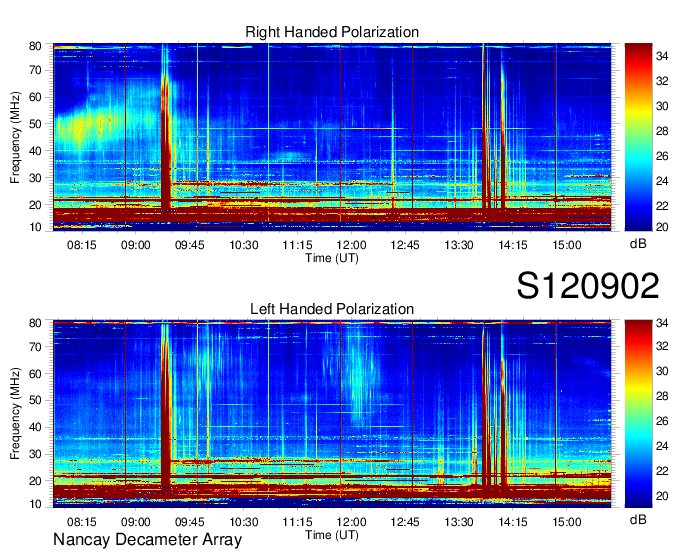Click the 12:00 time tick of lower plot
The image size is (680, 552).
[x=351, y=522]
